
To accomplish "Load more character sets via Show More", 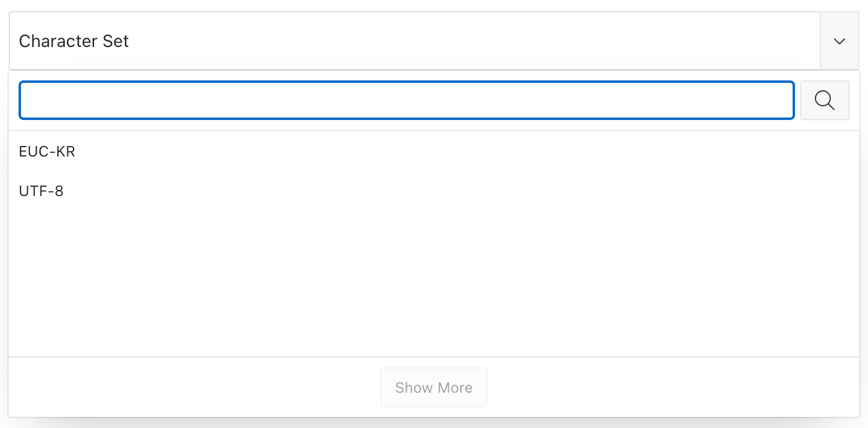I will [x=434, y=387].
